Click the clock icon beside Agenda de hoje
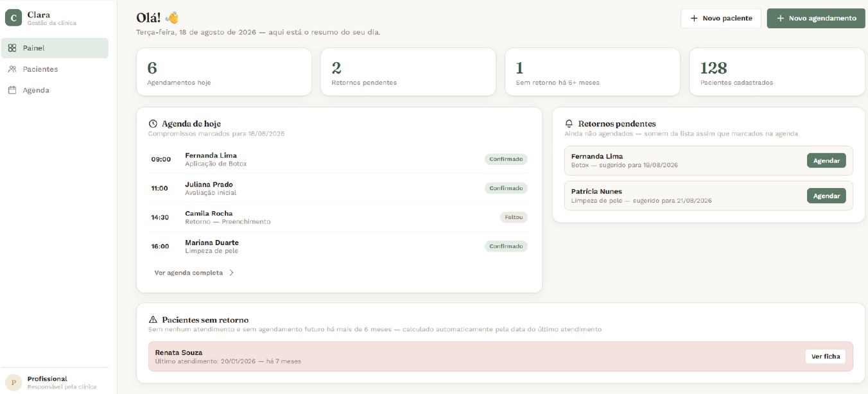 click(x=153, y=124)
